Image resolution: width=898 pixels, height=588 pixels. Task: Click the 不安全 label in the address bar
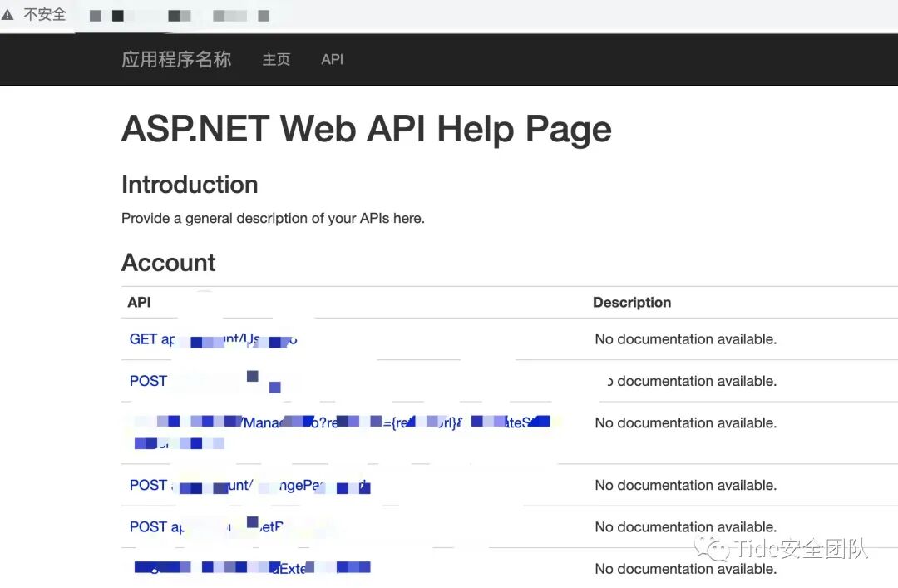45,14
